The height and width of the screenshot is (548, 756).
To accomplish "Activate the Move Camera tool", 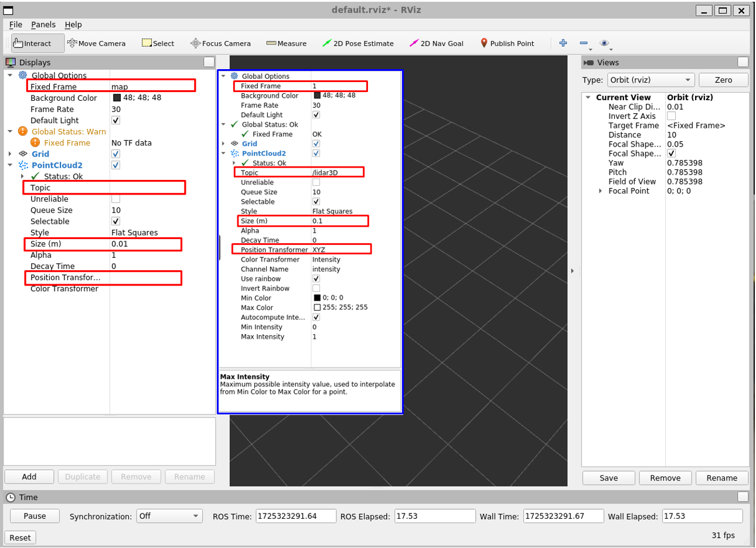I will (97, 43).
